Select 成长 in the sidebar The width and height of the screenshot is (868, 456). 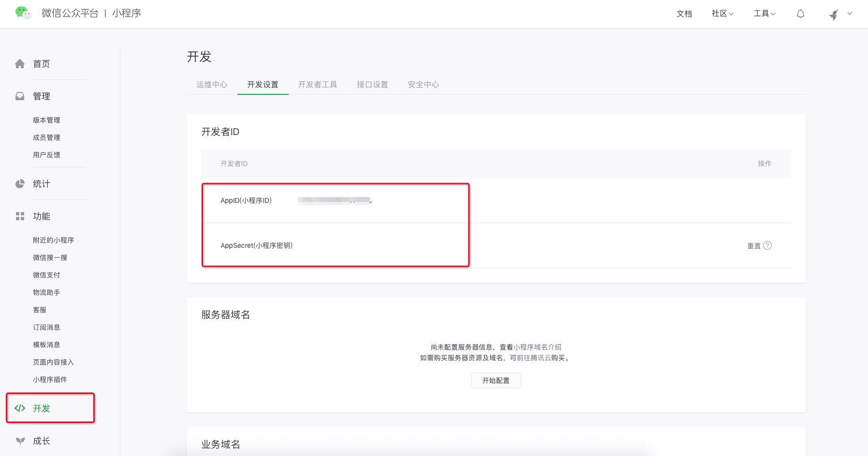click(x=42, y=441)
